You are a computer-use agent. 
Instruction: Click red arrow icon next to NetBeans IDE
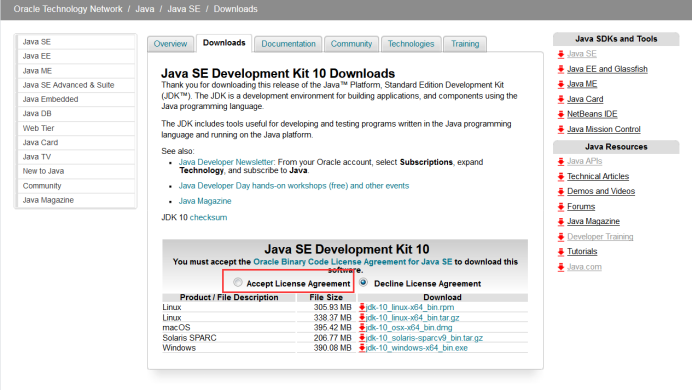[x=561, y=114]
